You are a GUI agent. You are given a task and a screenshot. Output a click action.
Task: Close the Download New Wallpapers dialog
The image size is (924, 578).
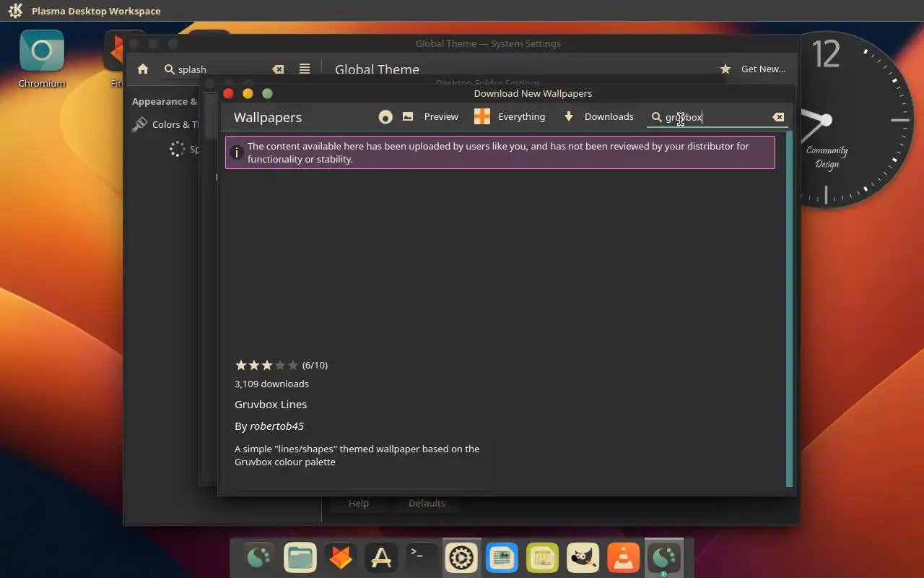point(229,93)
